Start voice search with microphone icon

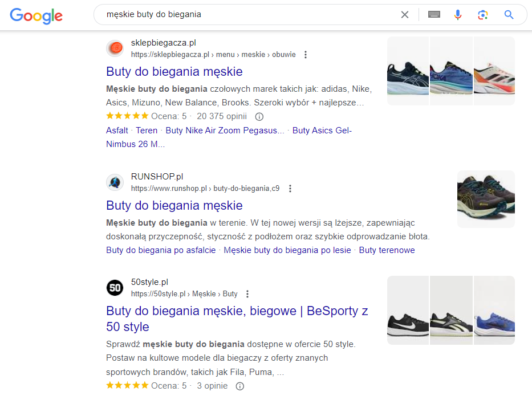click(x=458, y=15)
